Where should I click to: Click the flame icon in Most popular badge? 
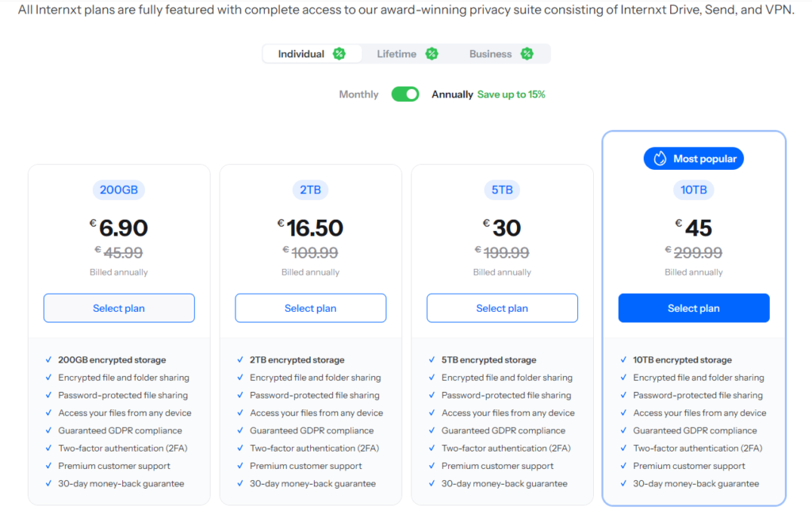tap(660, 159)
